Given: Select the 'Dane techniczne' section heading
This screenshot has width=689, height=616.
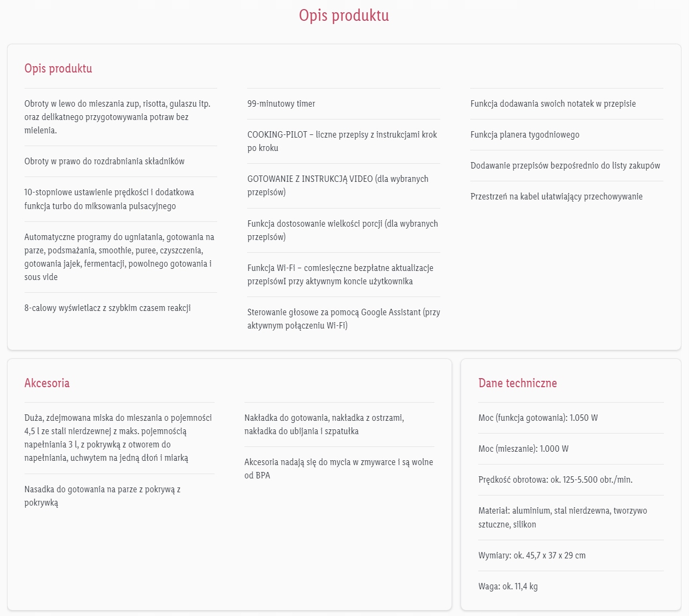Looking at the screenshot, I should [517, 383].
